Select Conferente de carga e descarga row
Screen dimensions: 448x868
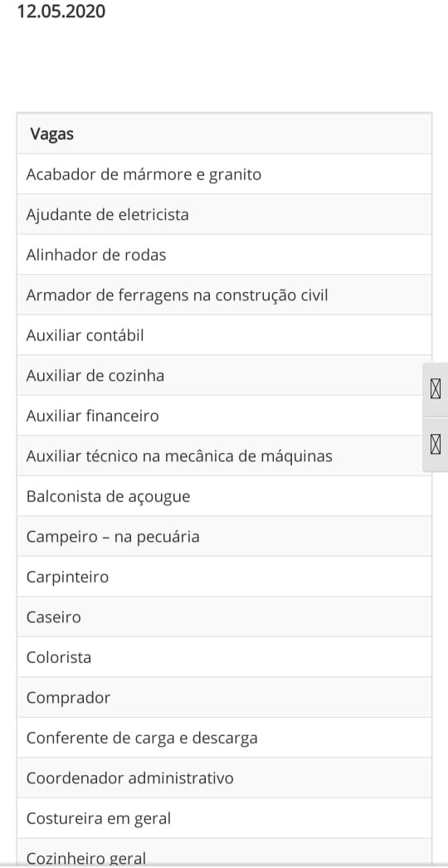click(224, 738)
